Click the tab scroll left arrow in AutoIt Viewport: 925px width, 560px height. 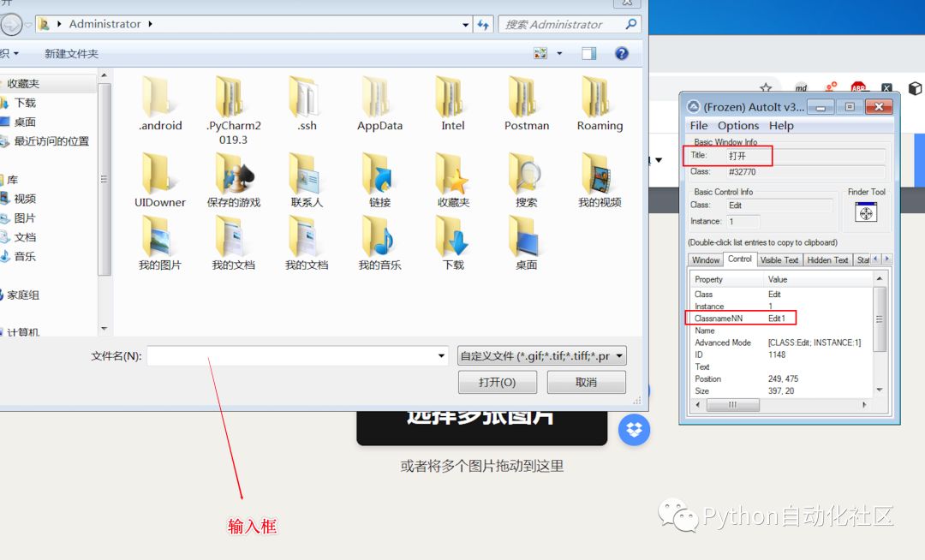tap(876, 259)
